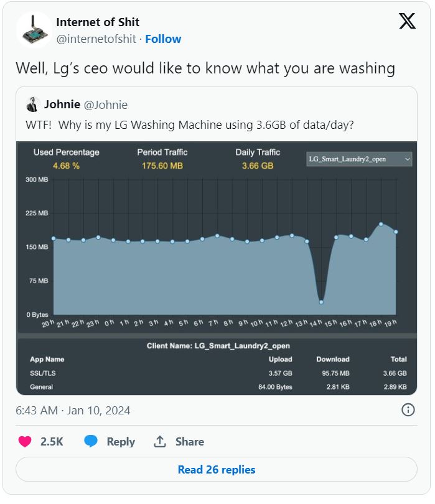Click the X logo icon
Image resolution: width=435 pixels, height=504 pixels.
[x=407, y=21]
